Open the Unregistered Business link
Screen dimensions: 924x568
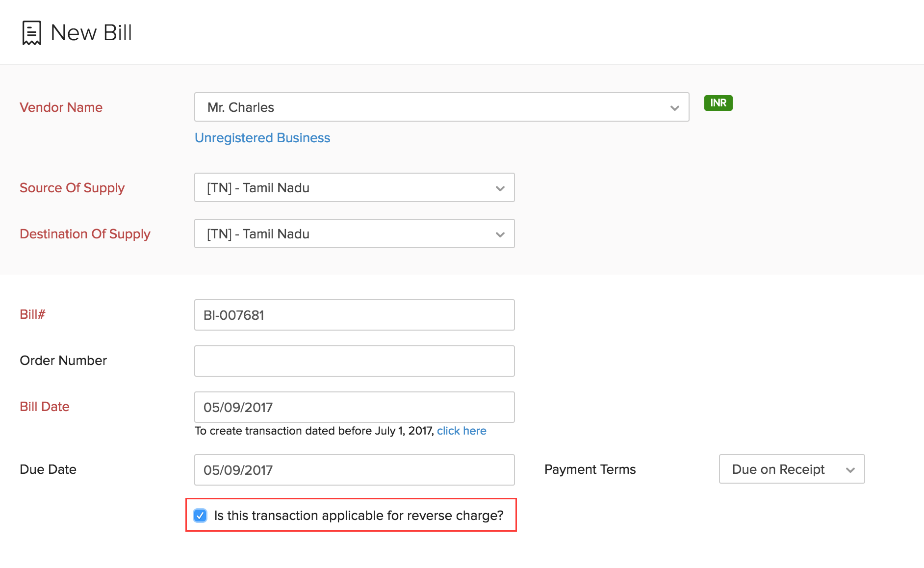[262, 138]
